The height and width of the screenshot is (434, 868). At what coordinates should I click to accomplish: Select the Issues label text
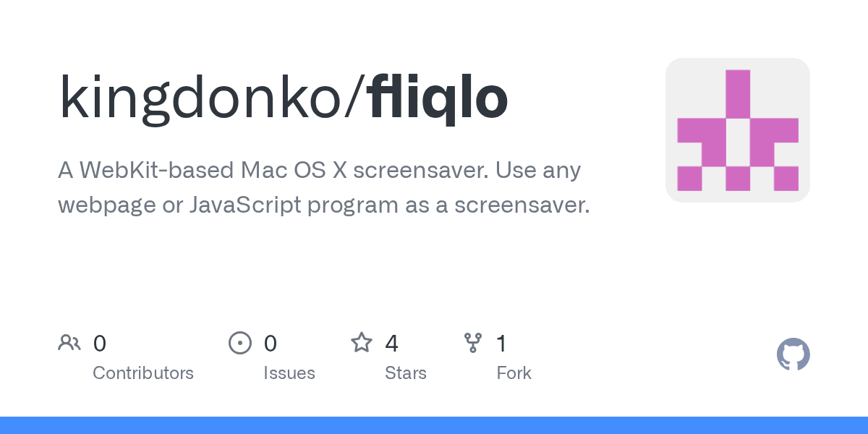pos(289,373)
